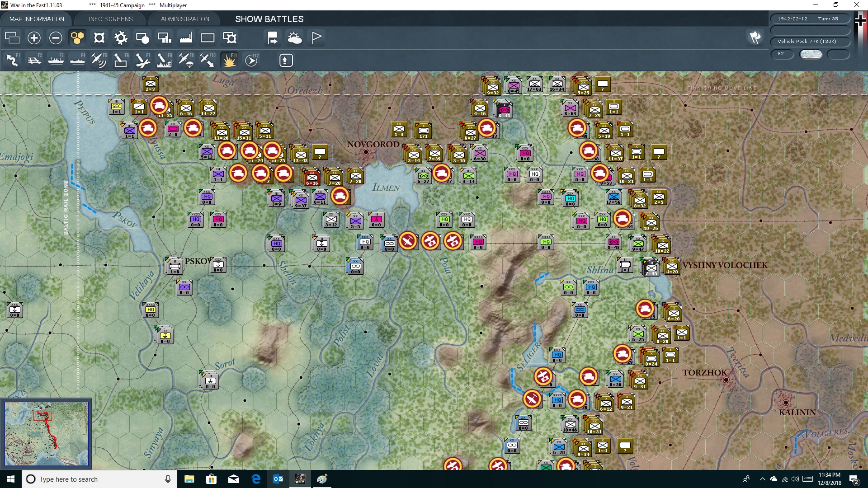Select F4 amphibious transport ship icon

77,60
